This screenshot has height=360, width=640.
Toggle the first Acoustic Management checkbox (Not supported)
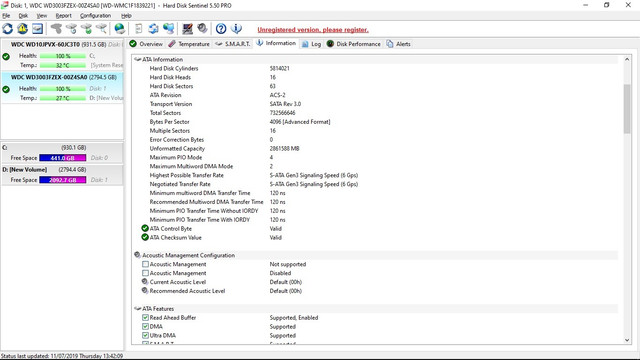pyautogui.click(x=145, y=264)
